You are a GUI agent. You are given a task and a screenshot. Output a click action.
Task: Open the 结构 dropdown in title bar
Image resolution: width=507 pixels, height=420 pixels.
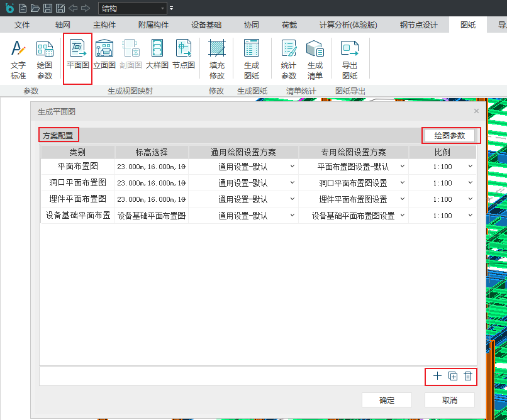point(163,8)
